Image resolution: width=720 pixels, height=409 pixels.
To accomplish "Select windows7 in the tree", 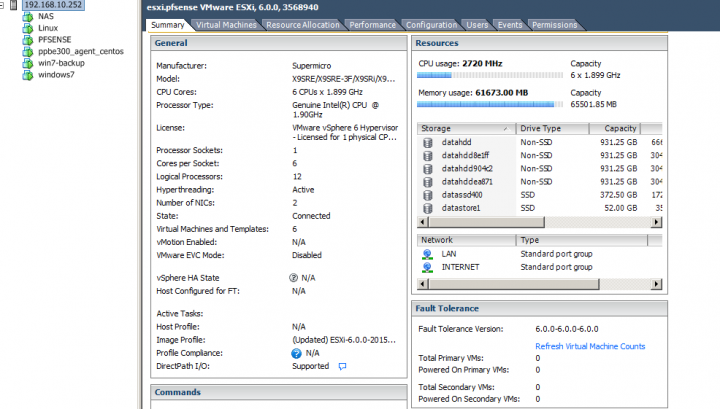I will tap(56, 75).
